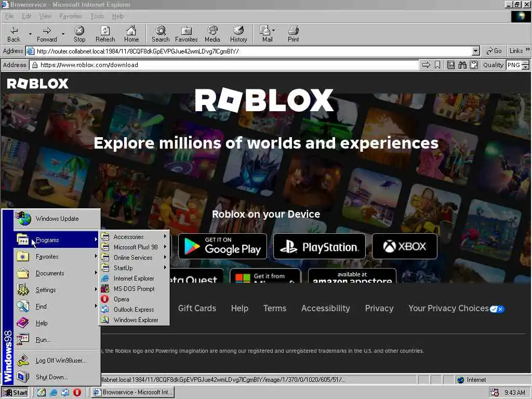532x399 pixels.
Task: Open Windows Update in Start menu
Action: (x=57, y=219)
